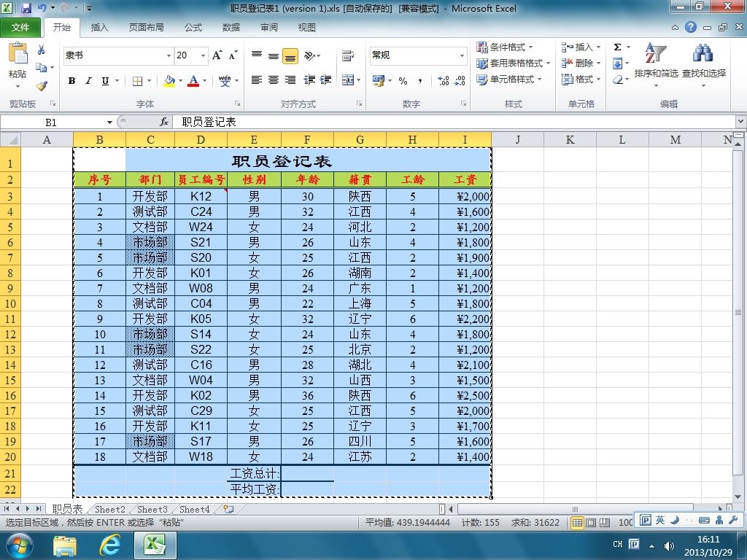Open the Fill tool in editing group
Viewport: 747px width, 560px height.
pos(617,63)
